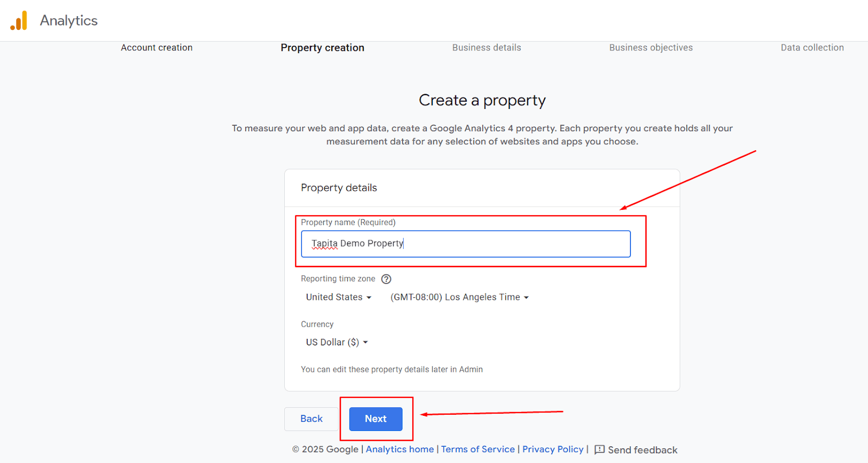The image size is (868, 463).
Task: Select the Data collection step
Action: pyautogui.click(x=812, y=48)
